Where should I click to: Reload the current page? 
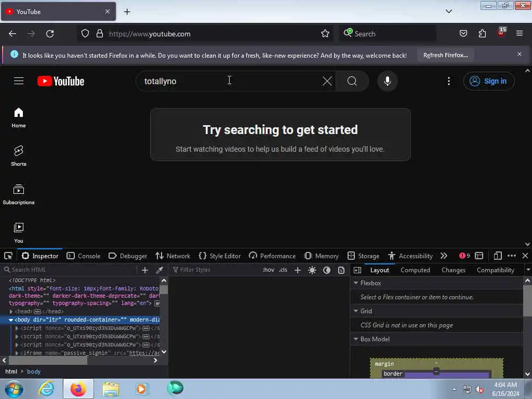click(50, 34)
